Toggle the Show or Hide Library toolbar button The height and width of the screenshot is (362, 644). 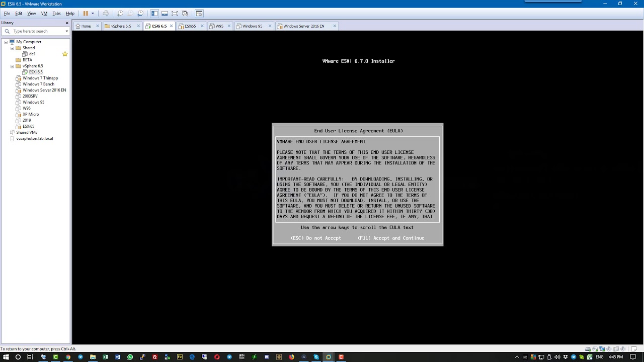click(154, 14)
